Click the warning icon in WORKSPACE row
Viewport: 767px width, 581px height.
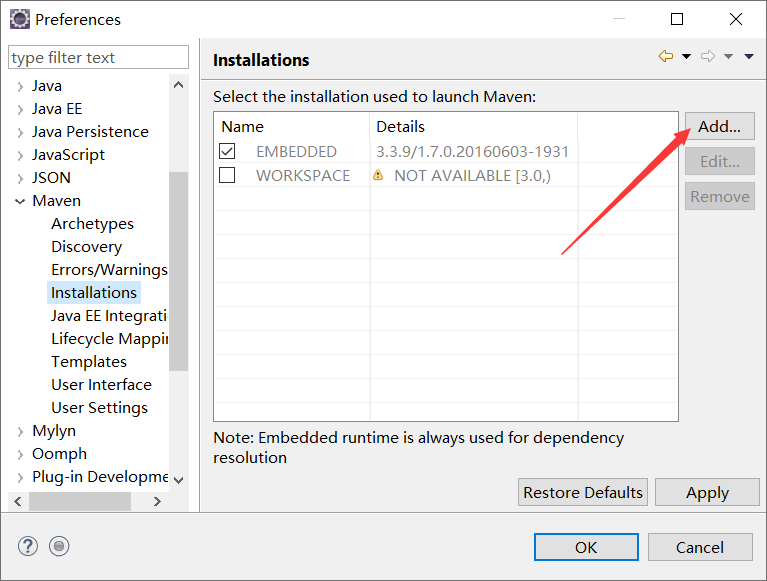tap(378, 175)
